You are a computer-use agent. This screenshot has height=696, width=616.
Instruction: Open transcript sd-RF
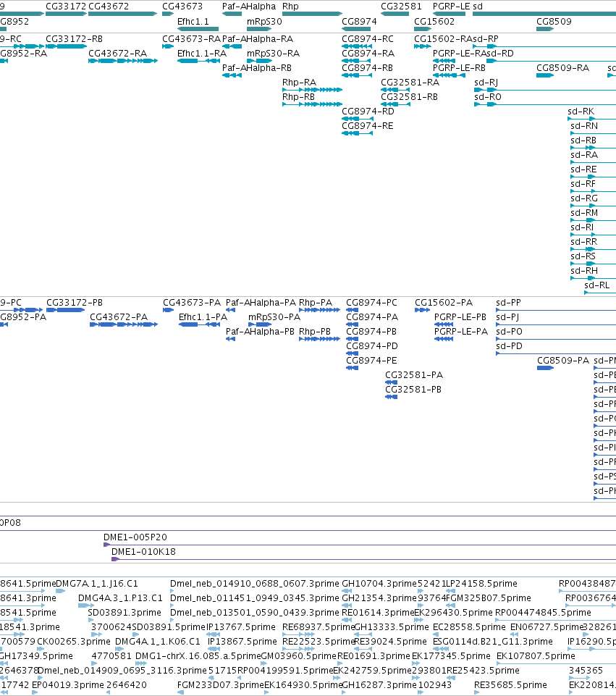click(583, 184)
